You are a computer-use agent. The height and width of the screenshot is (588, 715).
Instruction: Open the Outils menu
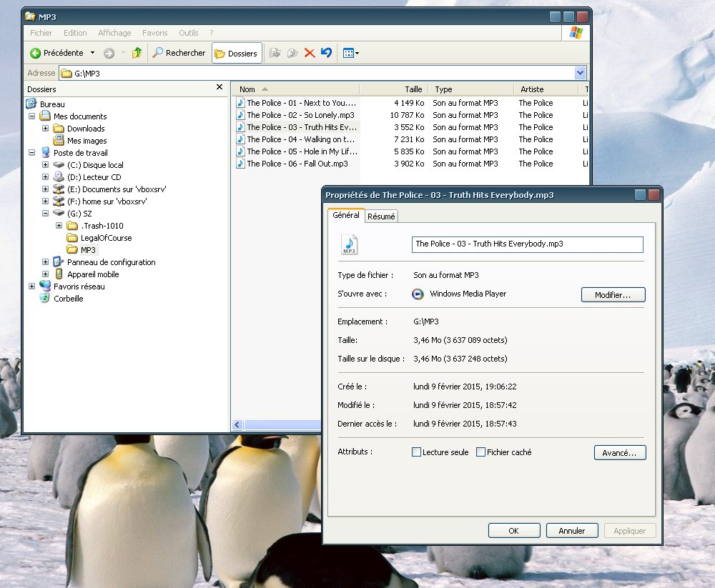(x=188, y=33)
